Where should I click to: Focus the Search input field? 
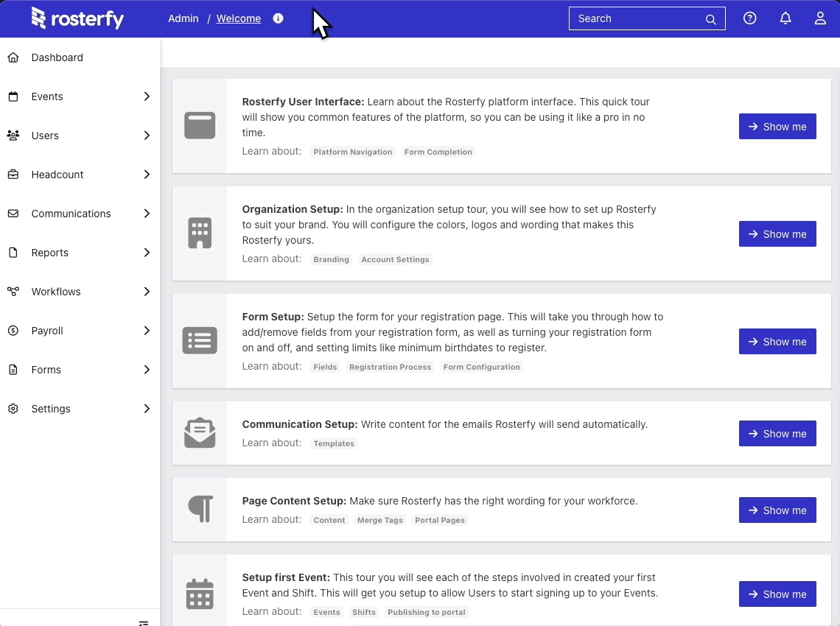(647, 18)
